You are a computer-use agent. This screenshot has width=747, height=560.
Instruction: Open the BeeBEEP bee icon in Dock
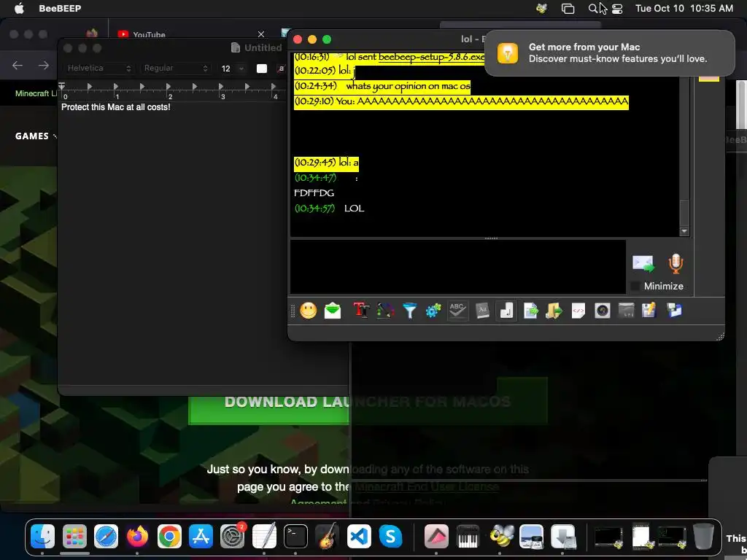[x=500, y=537]
